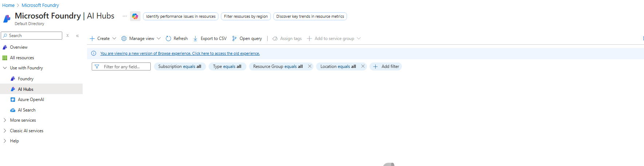Click Identify performance issues in resources
Image resolution: width=644 pixels, height=166 pixels.
181,16
